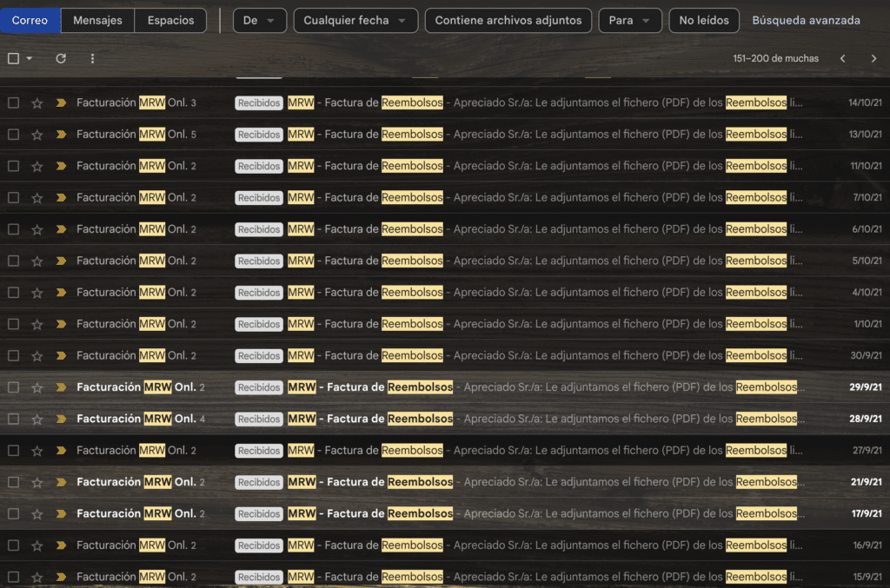Viewport: 890px width, 588px height.
Task: Enable the 'Contiene archivos adjuntos' filter
Action: [508, 20]
